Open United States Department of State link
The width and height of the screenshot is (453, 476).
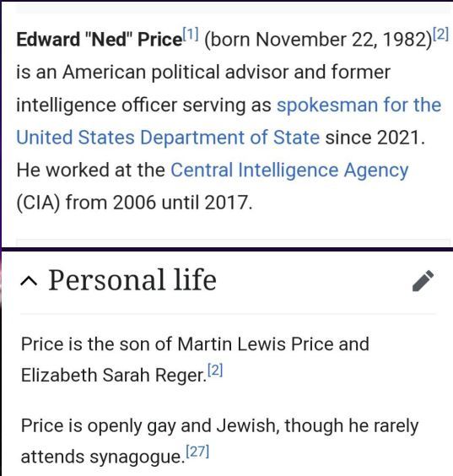point(168,138)
